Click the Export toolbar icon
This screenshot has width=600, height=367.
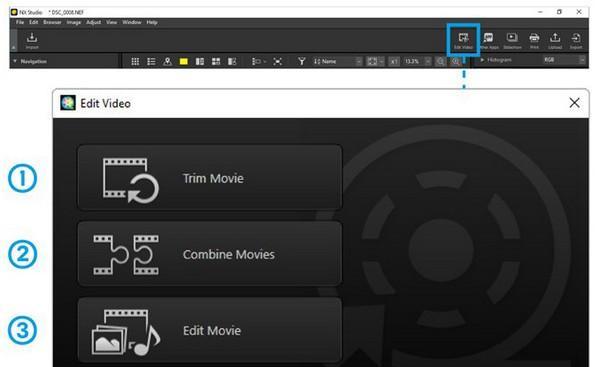[x=576, y=41]
